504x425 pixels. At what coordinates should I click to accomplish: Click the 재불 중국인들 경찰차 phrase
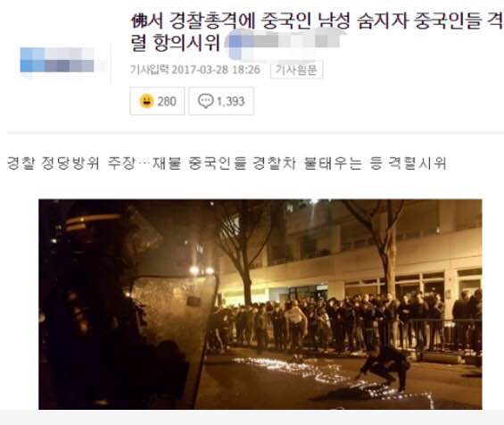225,163
